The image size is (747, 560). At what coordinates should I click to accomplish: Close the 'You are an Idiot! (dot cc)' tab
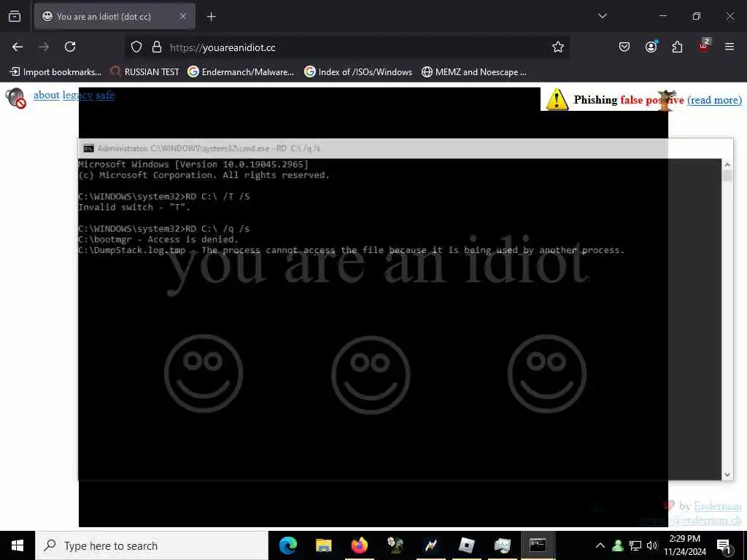click(x=183, y=16)
